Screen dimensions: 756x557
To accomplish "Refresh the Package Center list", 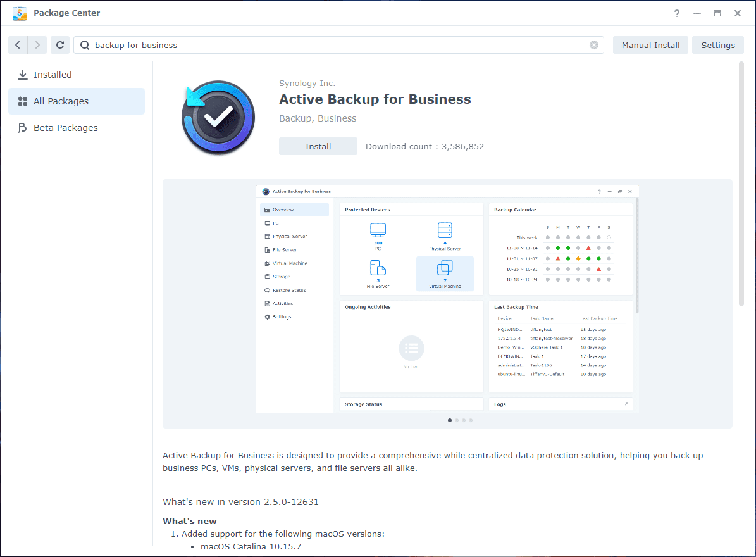I will [x=60, y=45].
